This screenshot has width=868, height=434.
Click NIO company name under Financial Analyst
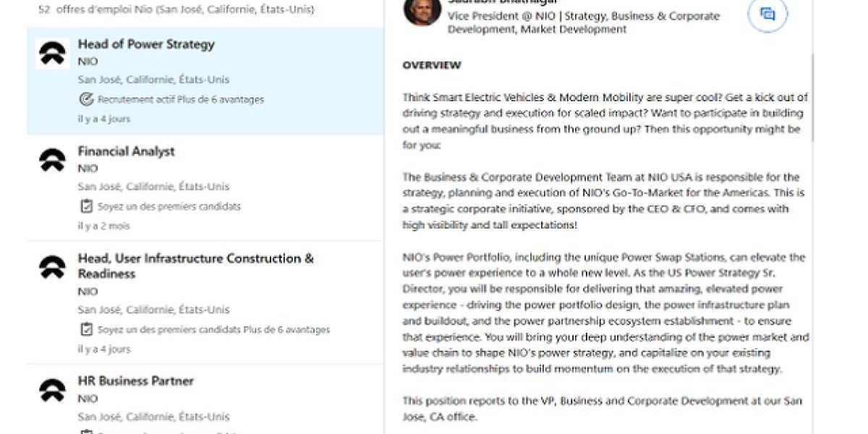coord(88,169)
